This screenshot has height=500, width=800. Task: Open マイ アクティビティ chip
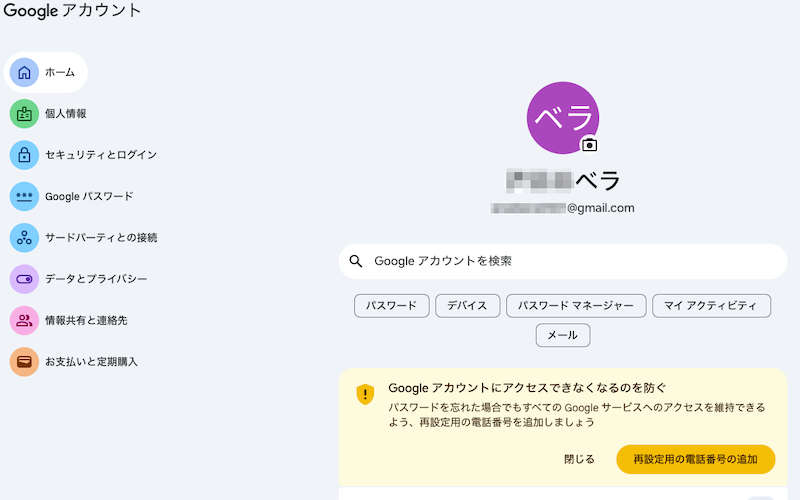click(x=711, y=306)
